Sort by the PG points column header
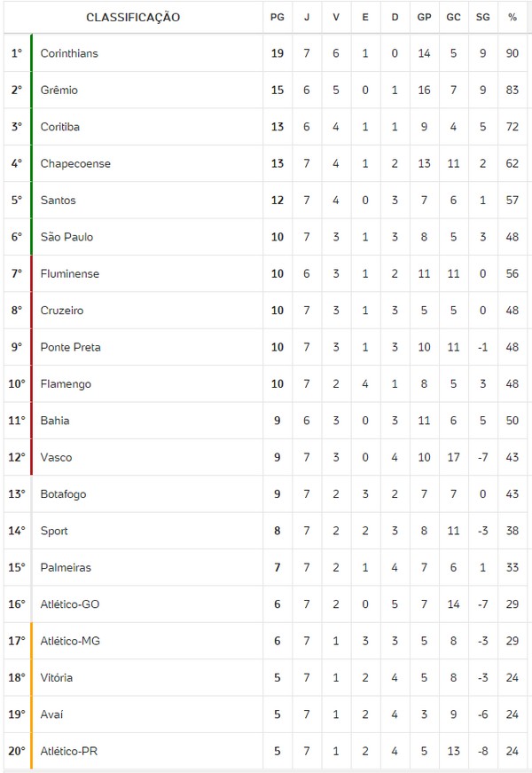The width and height of the screenshot is (532, 773). (278, 18)
